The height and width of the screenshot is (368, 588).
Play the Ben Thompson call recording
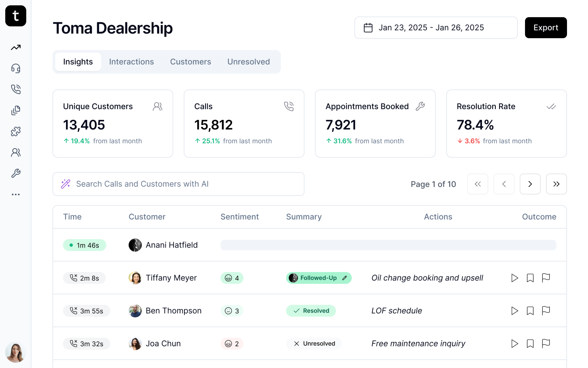(514, 311)
